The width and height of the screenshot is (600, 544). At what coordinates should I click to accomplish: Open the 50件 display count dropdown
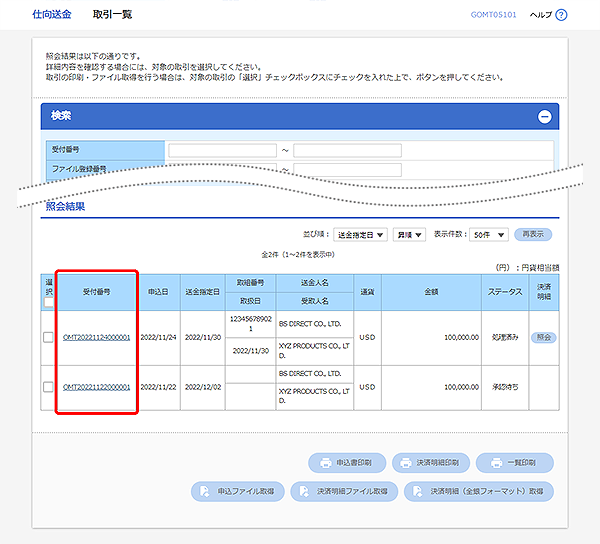point(490,234)
